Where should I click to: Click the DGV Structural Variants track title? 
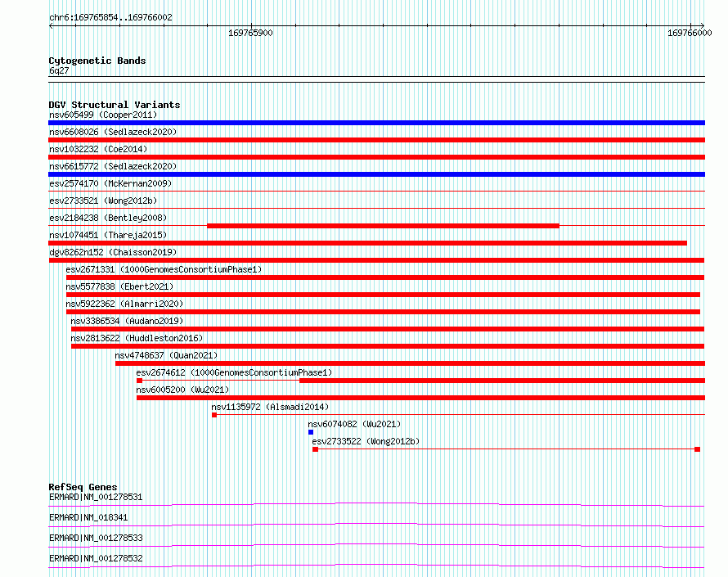pos(115,105)
